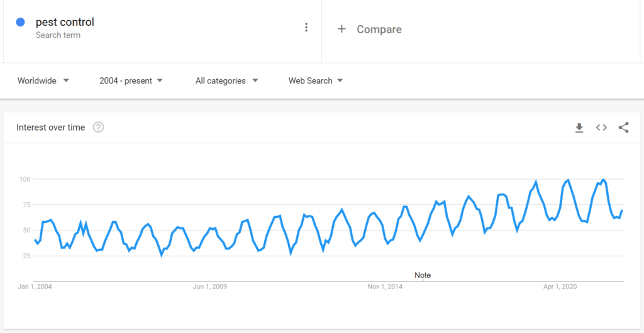Screen dimensions: 644x333
Task: Open the Web Search type dropdown
Action: pos(316,81)
